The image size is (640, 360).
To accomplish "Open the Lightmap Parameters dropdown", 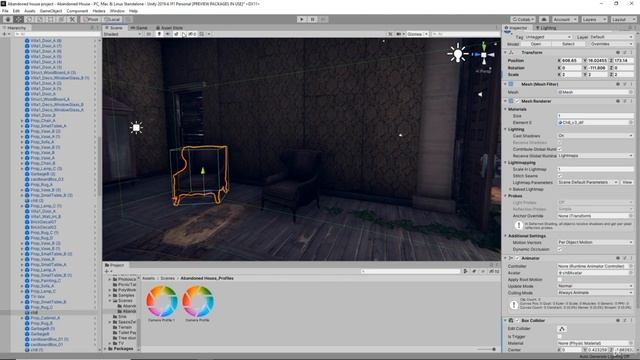I will tap(588, 182).
